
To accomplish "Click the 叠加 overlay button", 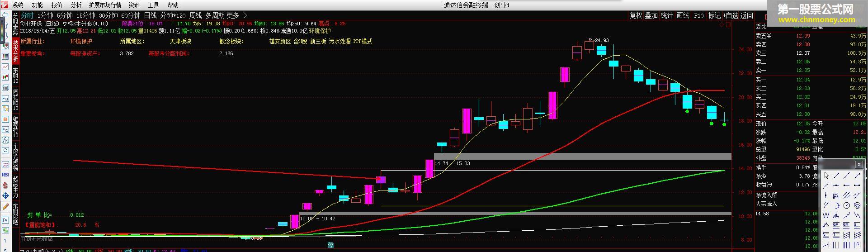I will coord(651,15).
